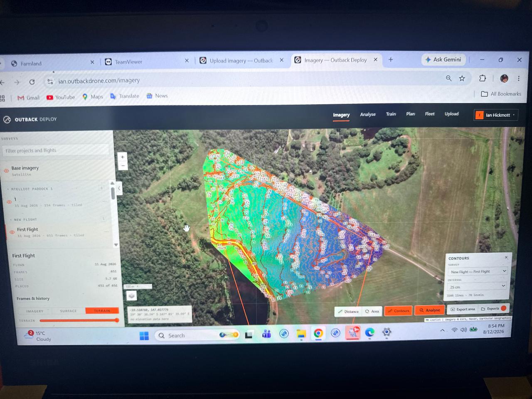Click the orange Analyse button on the map
Viewport: 532px width, 399px height.
click(429, 310)
